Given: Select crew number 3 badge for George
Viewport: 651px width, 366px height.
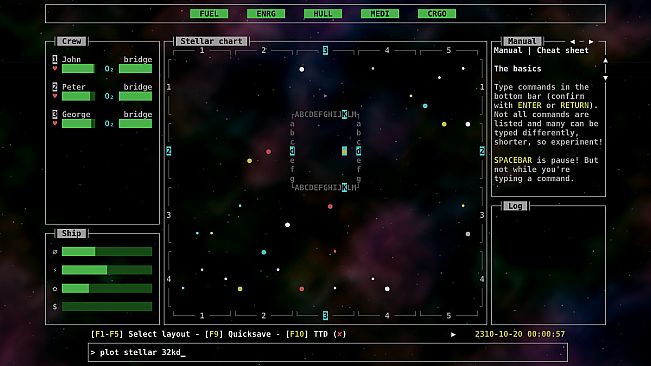Looking at the screenshot, I should [x=55, y=114].
